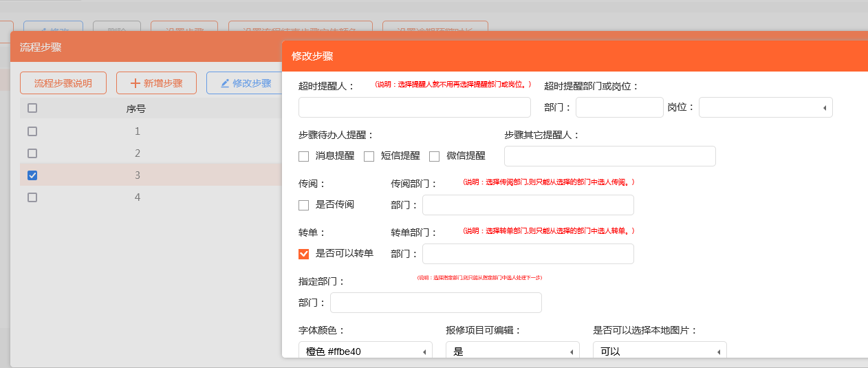The height and width of the screenshot is (368, 868).
Task: Expand the 岗位 dropdown
Action: click(765, 107)
